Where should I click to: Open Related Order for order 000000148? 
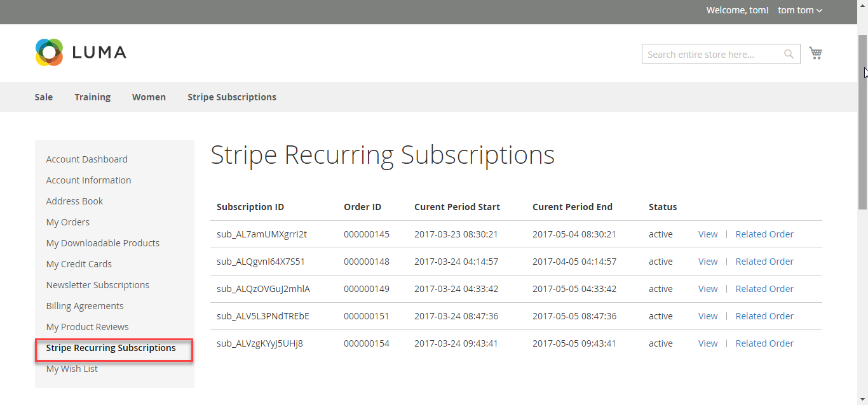click(764, 262)
